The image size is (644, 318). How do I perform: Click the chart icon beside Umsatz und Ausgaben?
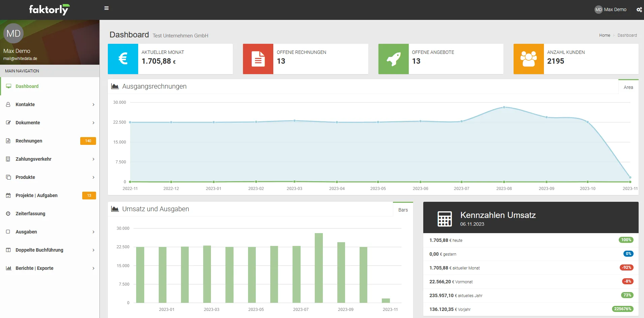tap(115, 209)
